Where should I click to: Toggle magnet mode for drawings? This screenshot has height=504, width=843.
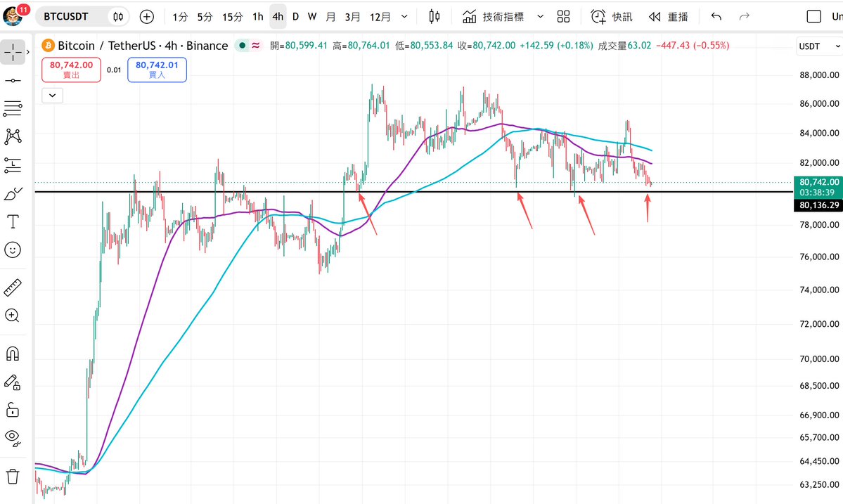click(x=13, y=354)
